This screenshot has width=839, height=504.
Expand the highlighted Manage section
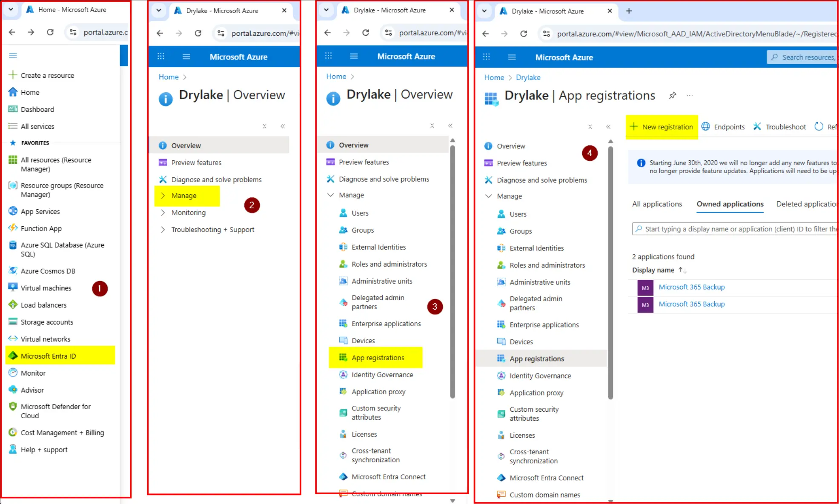click(x=183, y=196)
